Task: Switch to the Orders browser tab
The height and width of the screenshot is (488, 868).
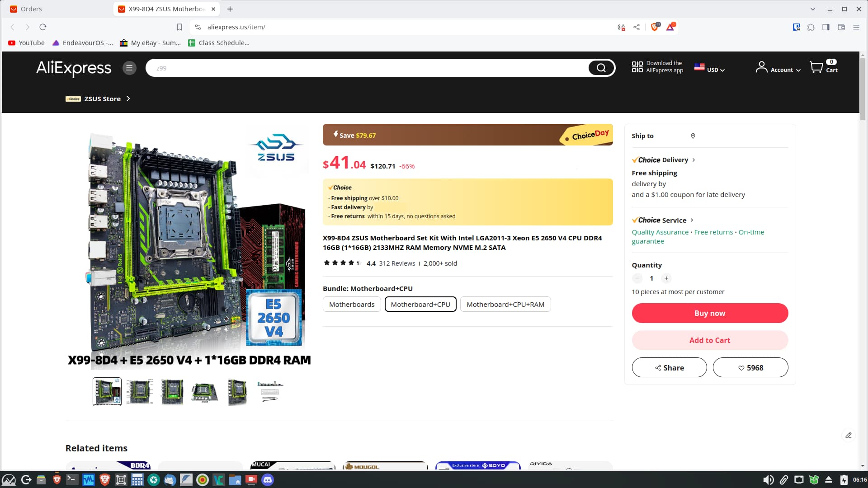Action: (x=31, y=9)
